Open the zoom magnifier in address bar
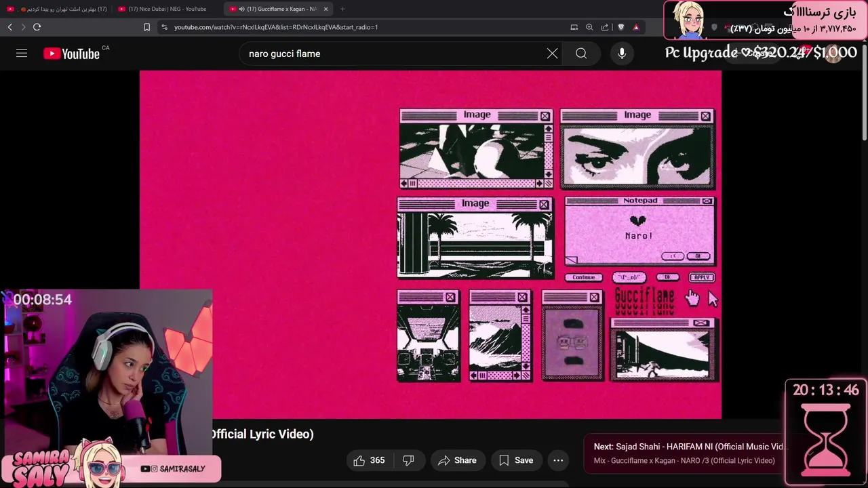 tap(589, 27)
